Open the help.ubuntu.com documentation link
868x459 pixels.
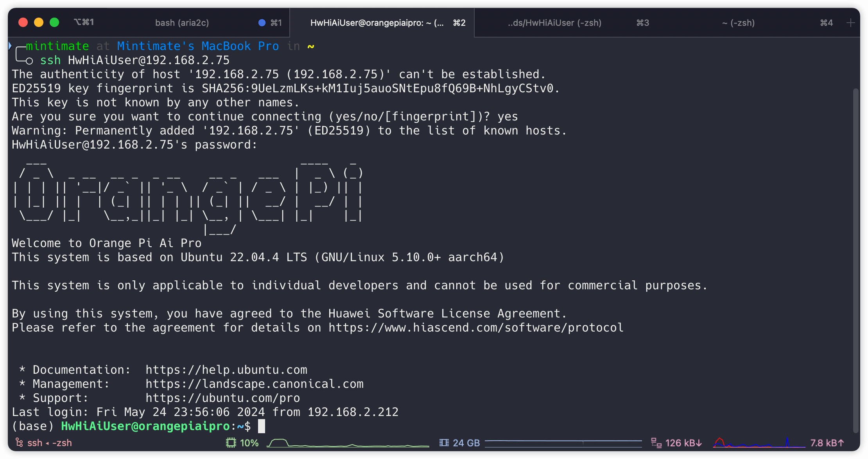point(226,370)
